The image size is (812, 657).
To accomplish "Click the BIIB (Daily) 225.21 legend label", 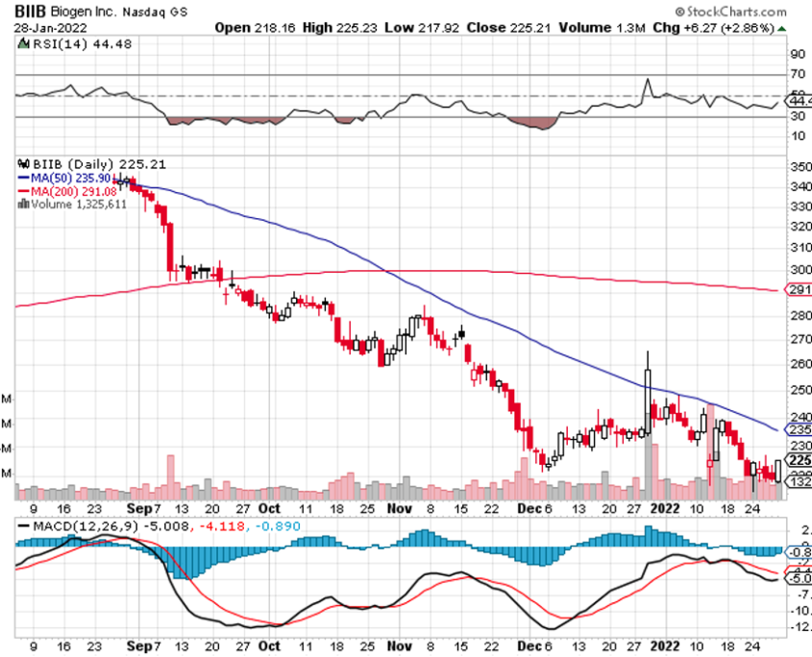I will tap(99, 164).
